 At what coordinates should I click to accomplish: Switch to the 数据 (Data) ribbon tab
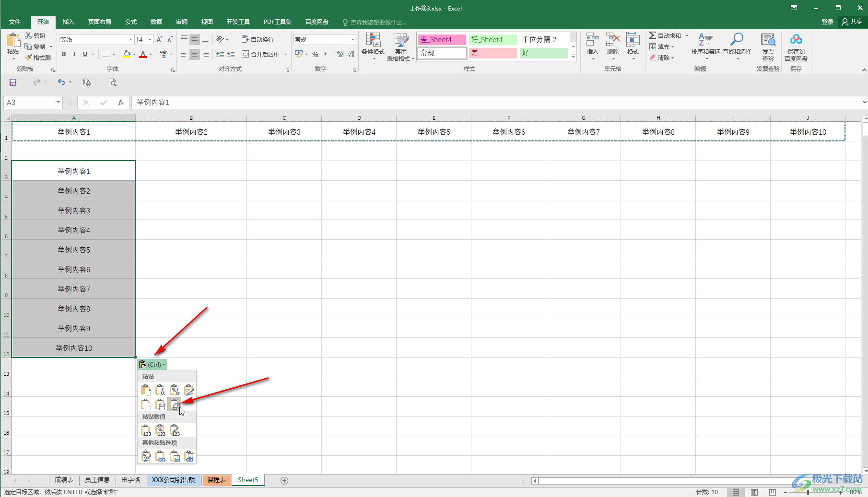pos(156,22)
